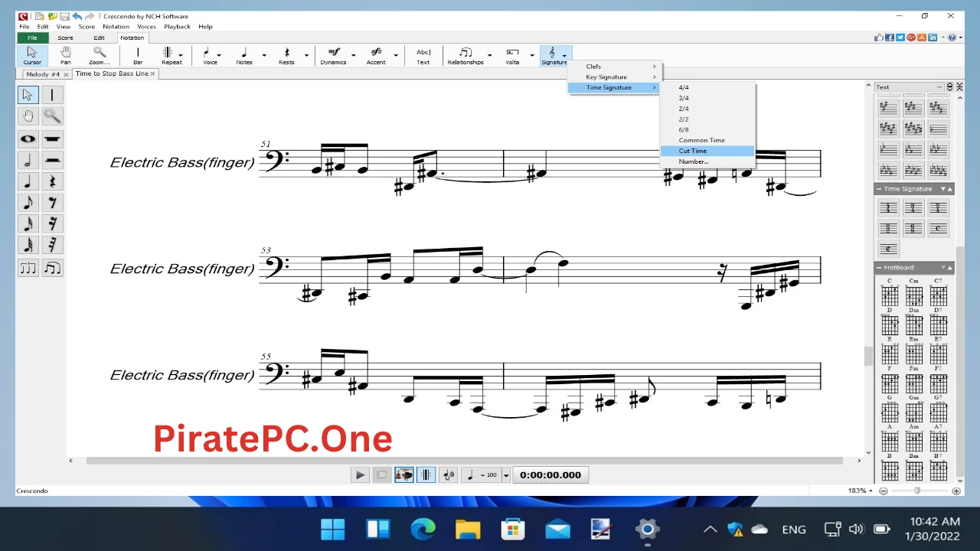Switch to the Score ribbon tab
The height and width of the screenshot is (551, 980).
[65, 37]
